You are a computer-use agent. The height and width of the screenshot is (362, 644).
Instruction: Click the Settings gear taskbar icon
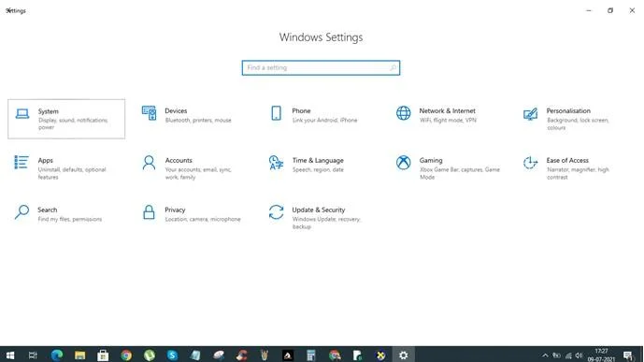404,355
